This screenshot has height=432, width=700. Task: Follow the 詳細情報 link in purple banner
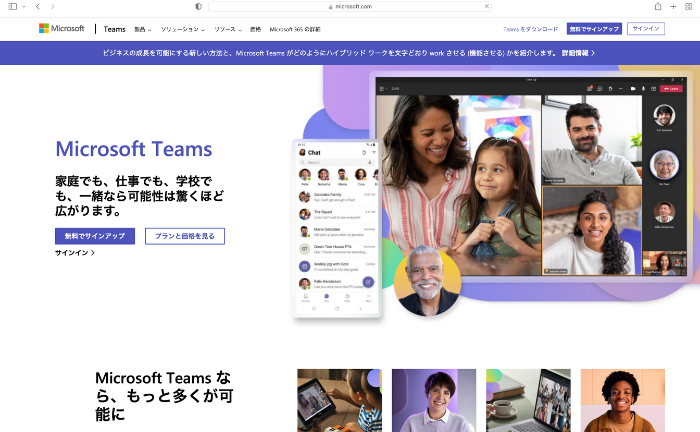[x=578, y=53]
